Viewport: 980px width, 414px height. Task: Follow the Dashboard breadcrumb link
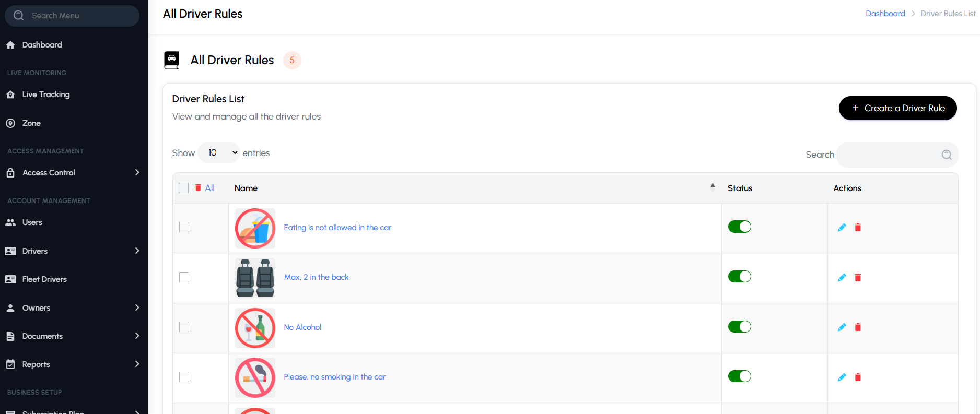coord(885,14)
